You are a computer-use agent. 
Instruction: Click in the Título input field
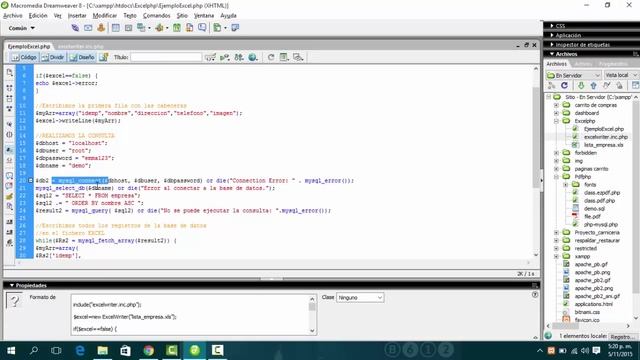tap(166, 58)
